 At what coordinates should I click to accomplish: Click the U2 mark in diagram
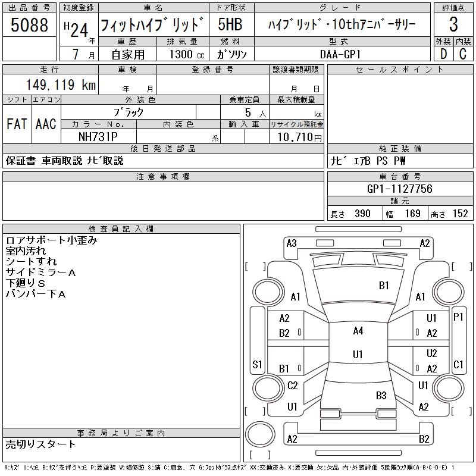432,353
